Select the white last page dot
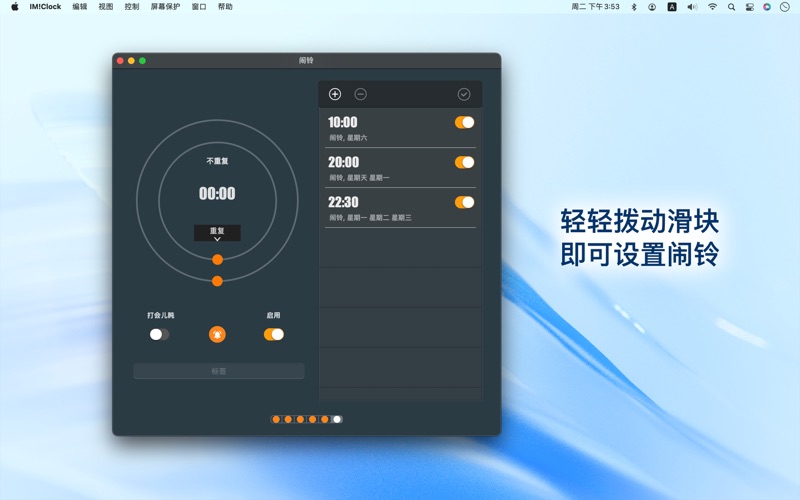The height and width of the screenshot is (500, 800). (337, 419)
